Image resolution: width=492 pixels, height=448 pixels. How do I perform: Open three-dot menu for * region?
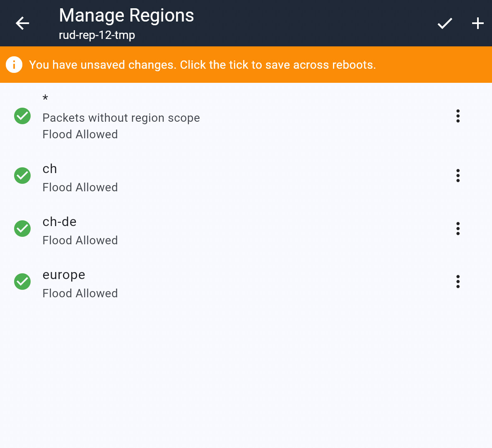458,116
